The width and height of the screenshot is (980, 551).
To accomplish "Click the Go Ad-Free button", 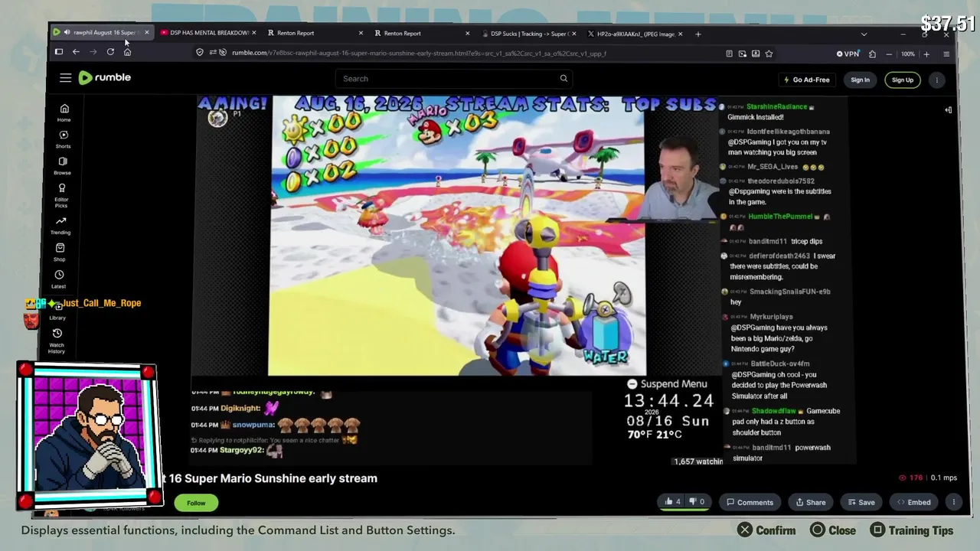I will (x=807, y=80).
